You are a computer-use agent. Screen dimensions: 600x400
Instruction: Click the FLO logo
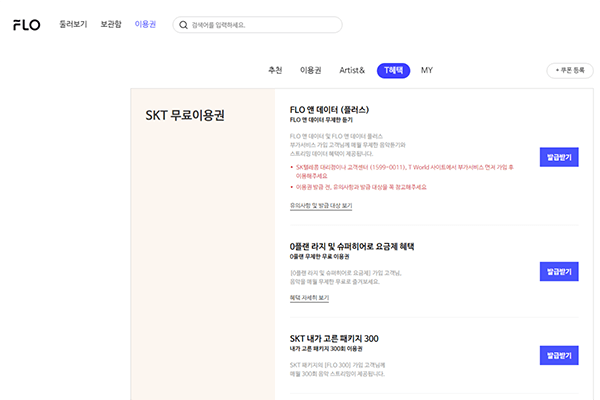(27, 24)
